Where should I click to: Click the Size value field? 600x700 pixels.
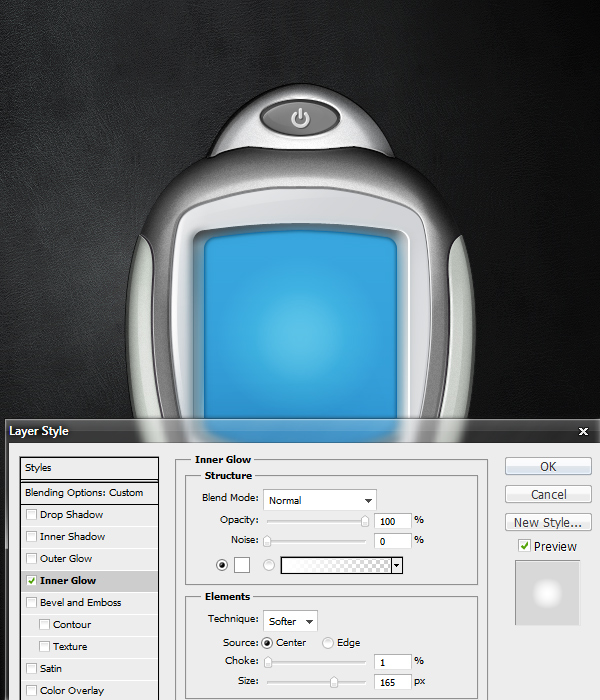392,682
